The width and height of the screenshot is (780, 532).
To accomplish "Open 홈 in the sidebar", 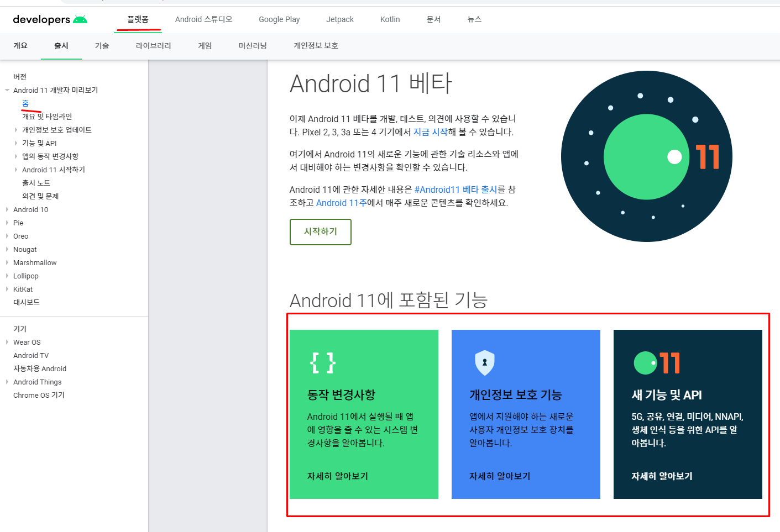I will [x=25, y=103].
